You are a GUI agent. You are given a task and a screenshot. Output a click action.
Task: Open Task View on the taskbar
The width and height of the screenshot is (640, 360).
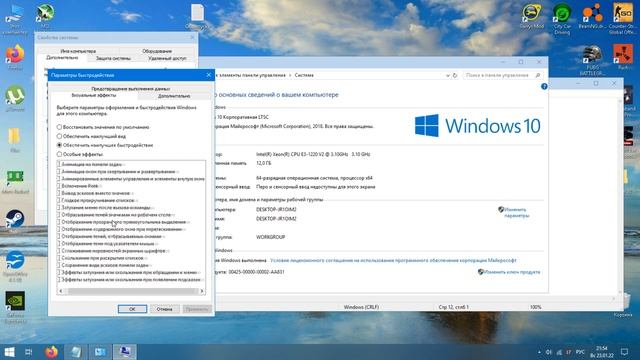pos(29,351)
